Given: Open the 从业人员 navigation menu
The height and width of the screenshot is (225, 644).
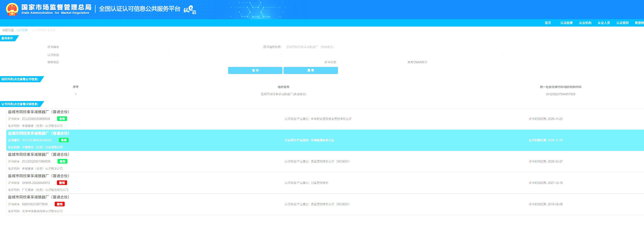Looking at the screenshot, I should pos(603,23).
